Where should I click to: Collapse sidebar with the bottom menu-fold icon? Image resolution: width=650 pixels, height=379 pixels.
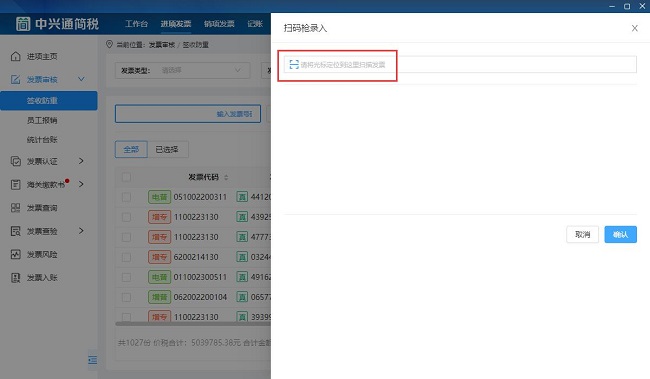(92, 360)
